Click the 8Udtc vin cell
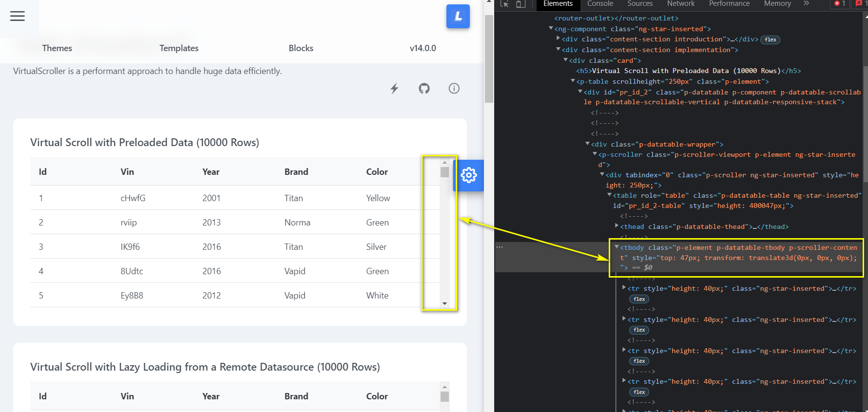 pos(132,271)
